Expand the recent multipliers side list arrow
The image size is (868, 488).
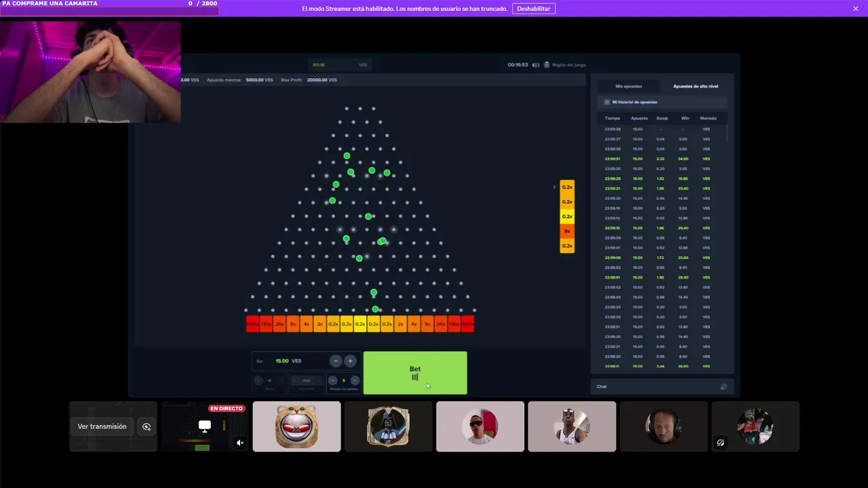555,187
